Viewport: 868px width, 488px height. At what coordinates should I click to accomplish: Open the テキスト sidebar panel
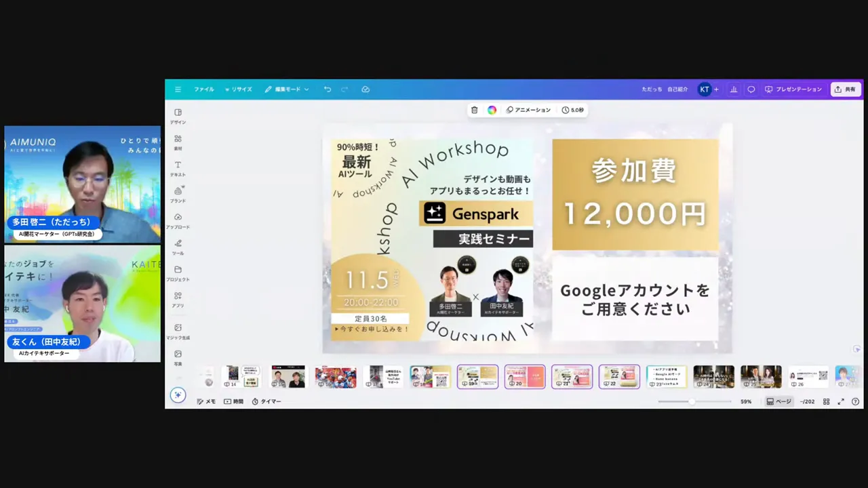[x=178, y=169]
